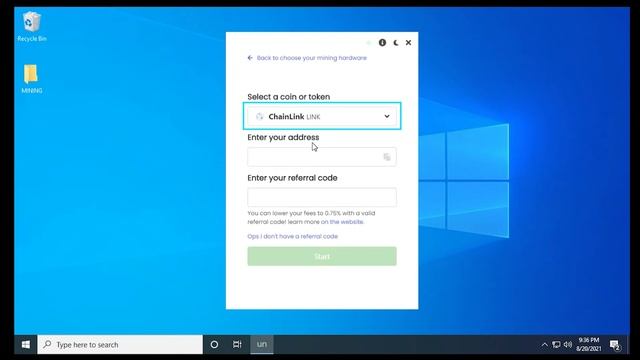Click the 'Select a coin or token' label

click(289, 97)
